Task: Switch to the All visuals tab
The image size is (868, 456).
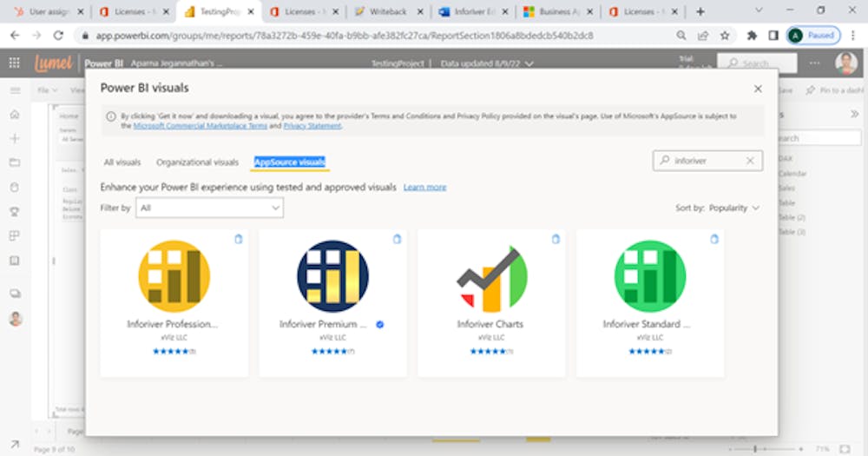Action: tap(122, 162)
